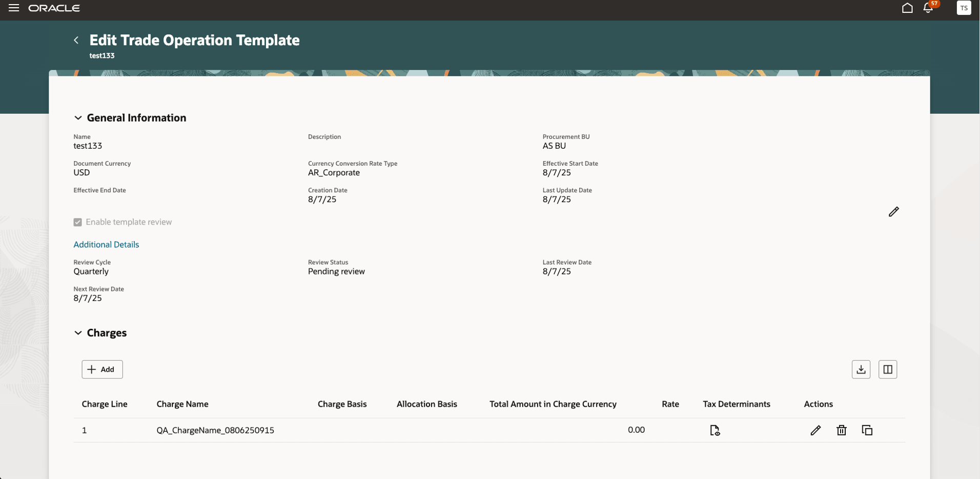This screenshot has height=479, width=980.
Task: Click the Quarterly review cycle value
Action: (x=91, y=271)
